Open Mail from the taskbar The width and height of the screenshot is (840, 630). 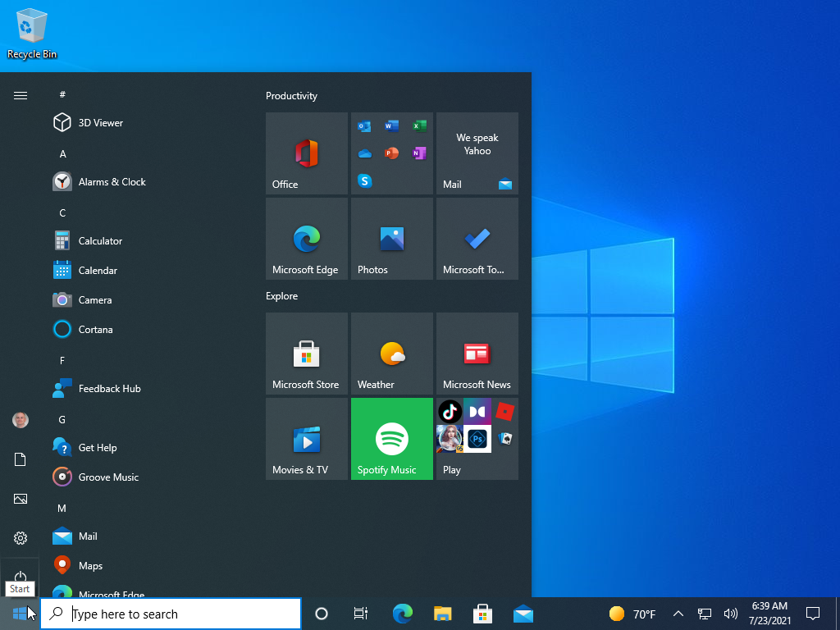pos(523,614)
